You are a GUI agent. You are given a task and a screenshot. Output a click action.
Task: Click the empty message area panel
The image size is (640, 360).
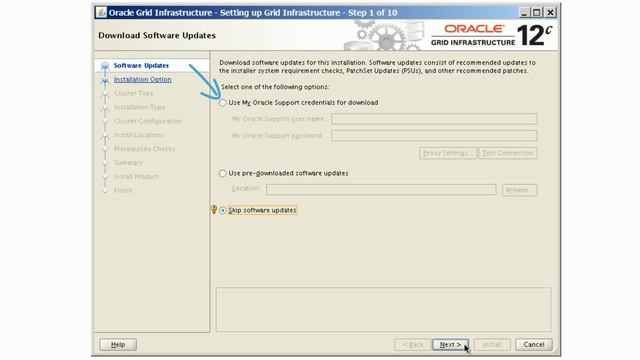pos(383,309)
